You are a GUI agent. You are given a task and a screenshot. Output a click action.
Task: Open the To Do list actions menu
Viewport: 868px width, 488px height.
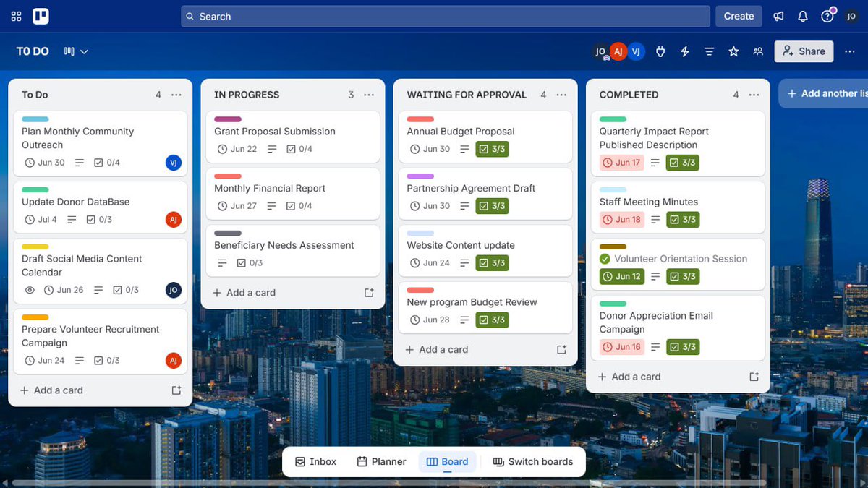click(x=176, y=95)
